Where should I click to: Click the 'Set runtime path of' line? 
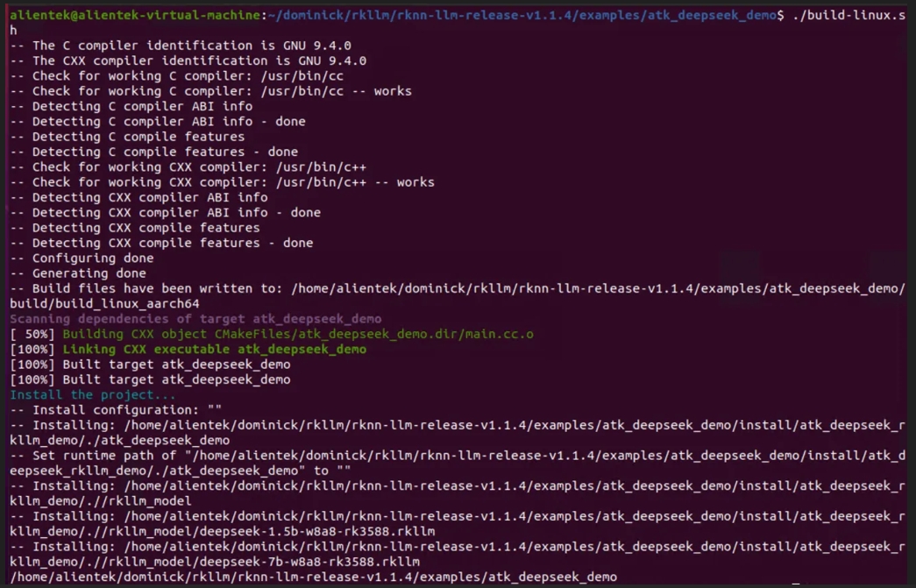(458, 456)
